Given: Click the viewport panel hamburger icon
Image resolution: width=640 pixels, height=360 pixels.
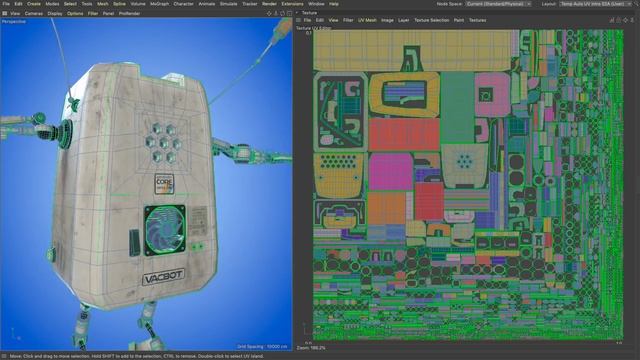Looking at the screenshot, I should (4, 13).
